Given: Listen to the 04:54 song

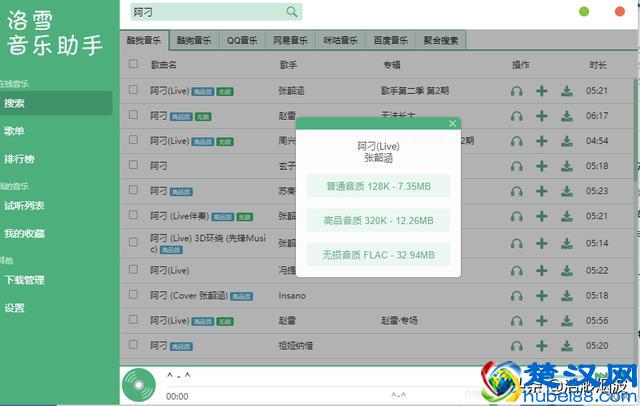Looking at the screenshot, I should (517, 141).
